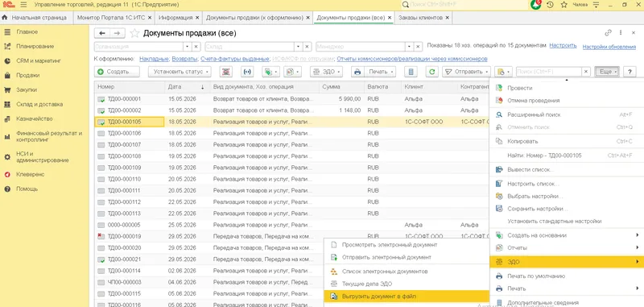The image size is (644, 307).
Task: Choose Отмена проведения menu entry
Action: [x=568, y=100]
